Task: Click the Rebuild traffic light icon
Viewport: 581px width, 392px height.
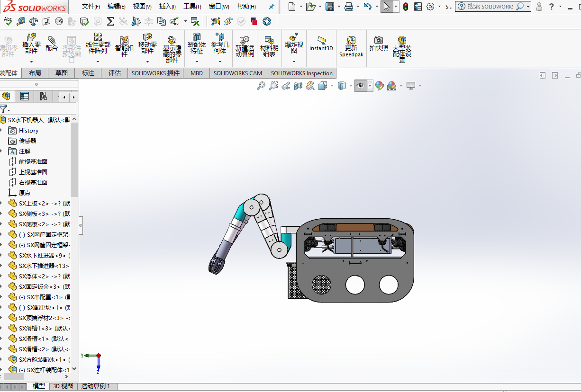Action: (x=406, y=7)
